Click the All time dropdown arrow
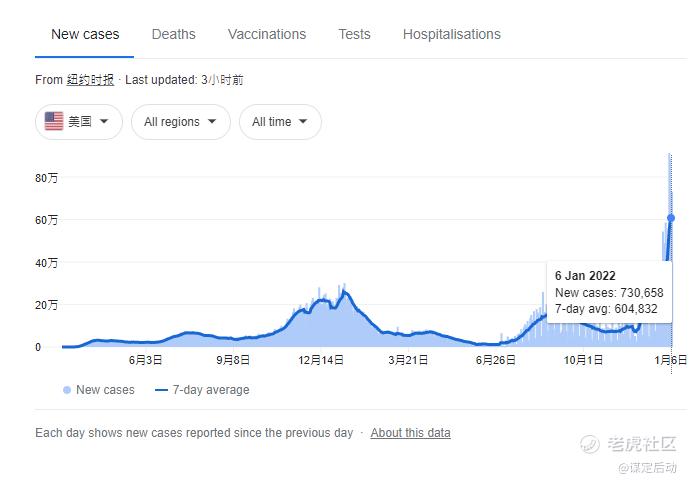Viewport: 689px width, 483px height. [x=303, y=121]
